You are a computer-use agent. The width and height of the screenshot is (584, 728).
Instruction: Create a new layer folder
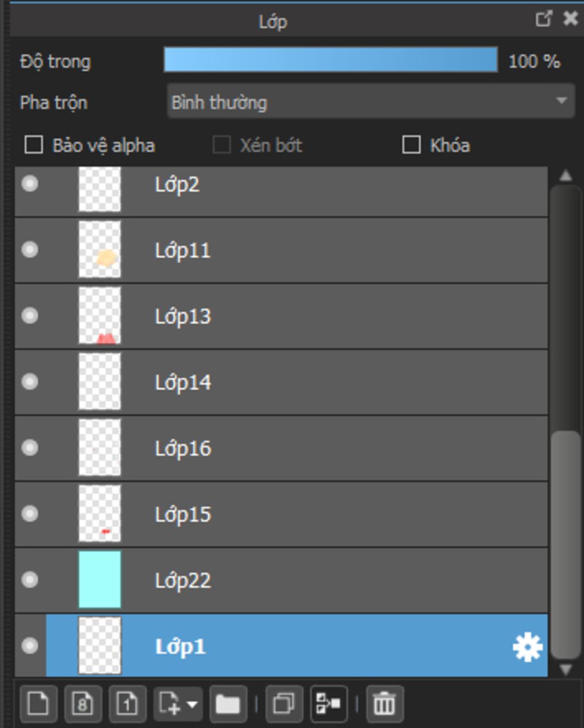pyautogui.click(x=228, y=703)
